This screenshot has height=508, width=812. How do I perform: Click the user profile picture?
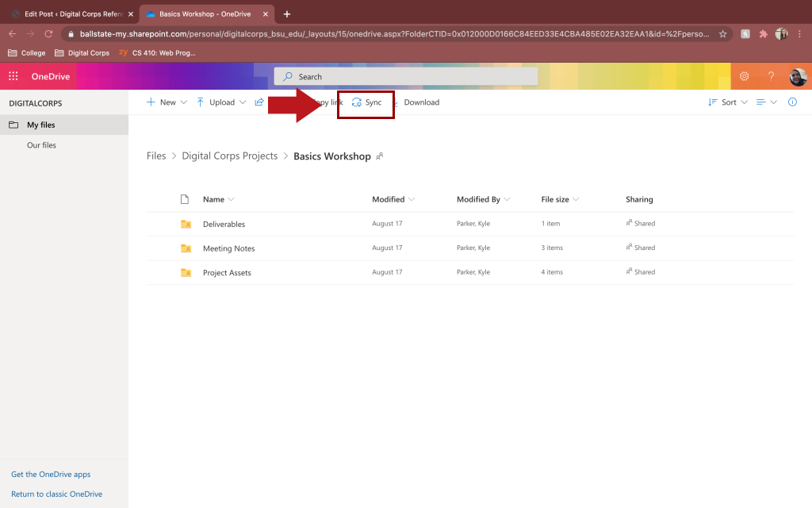[798, 76]
